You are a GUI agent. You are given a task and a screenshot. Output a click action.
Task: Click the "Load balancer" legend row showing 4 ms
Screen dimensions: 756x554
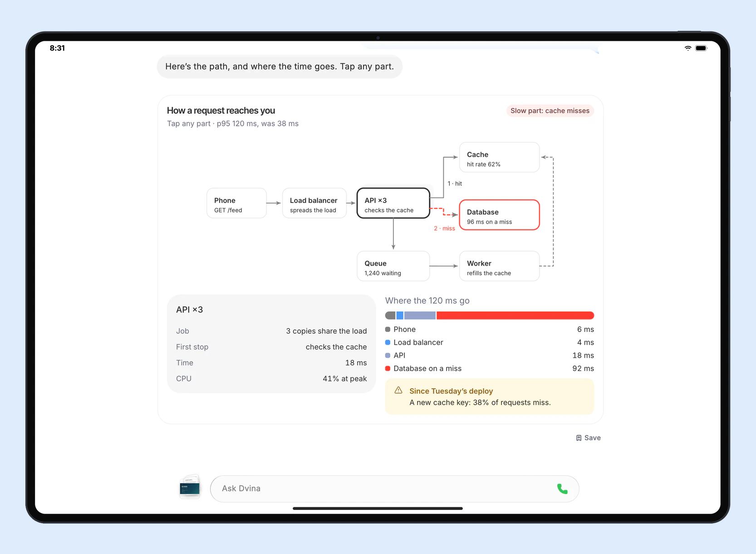490,342
